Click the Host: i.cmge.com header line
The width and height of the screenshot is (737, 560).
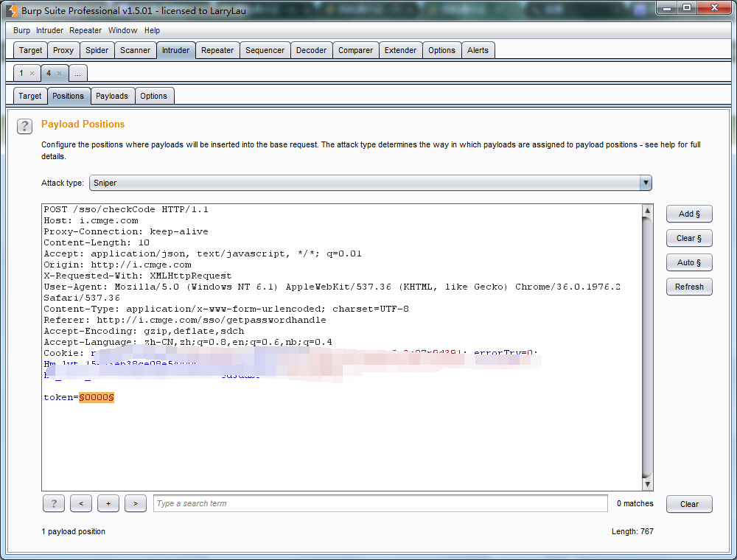tap(91, 221)
